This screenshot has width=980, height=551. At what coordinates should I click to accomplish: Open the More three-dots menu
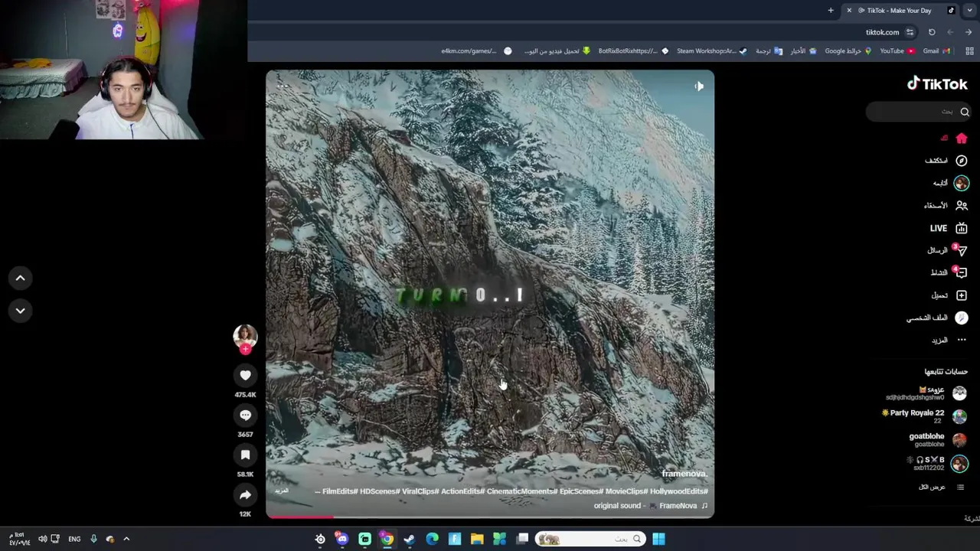click(x=962, y=340)
